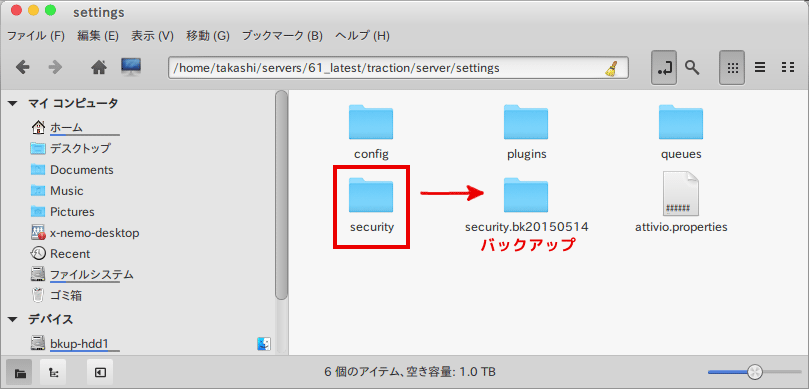Open search with the magnifier icon

[x=692, y=67]
